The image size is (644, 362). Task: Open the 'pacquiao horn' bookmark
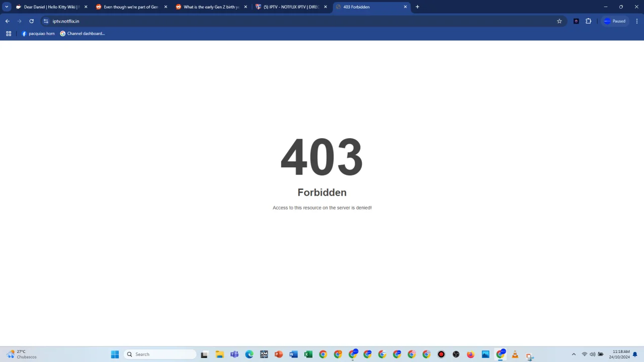tap(38, 34)
